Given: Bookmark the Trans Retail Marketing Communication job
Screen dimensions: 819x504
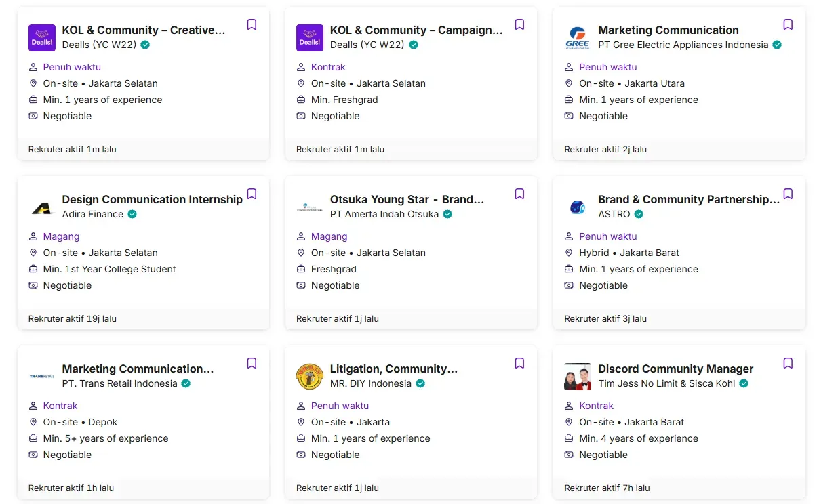Looking at the screenshot, I should pyautogui.click(x=252, y=364).
